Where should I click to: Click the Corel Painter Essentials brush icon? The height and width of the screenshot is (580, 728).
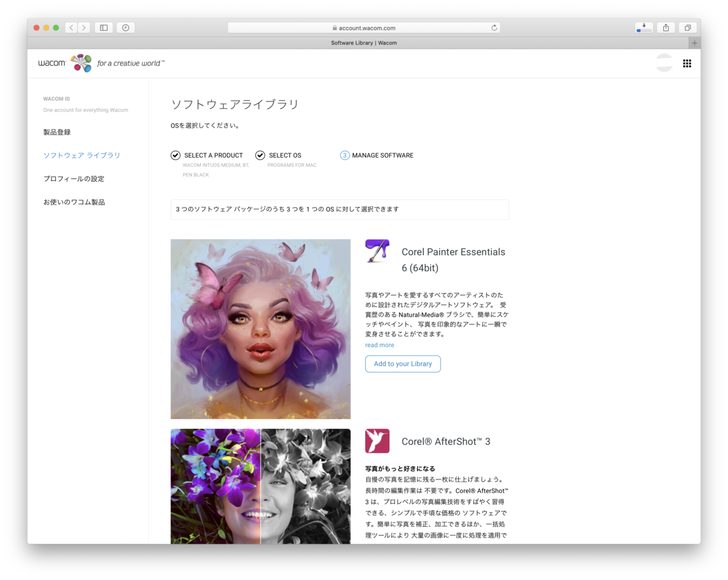[377, 251]
